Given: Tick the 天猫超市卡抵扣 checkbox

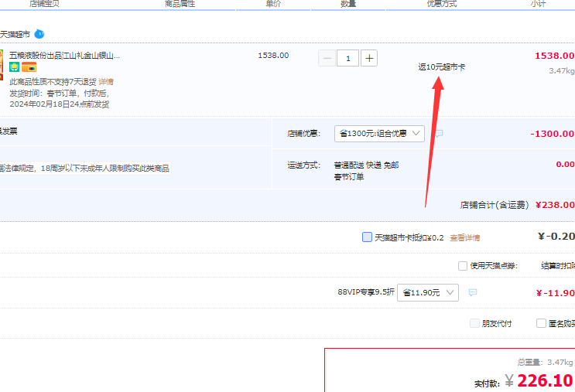Looking at the screenshot, I should (x=367, y=237).
